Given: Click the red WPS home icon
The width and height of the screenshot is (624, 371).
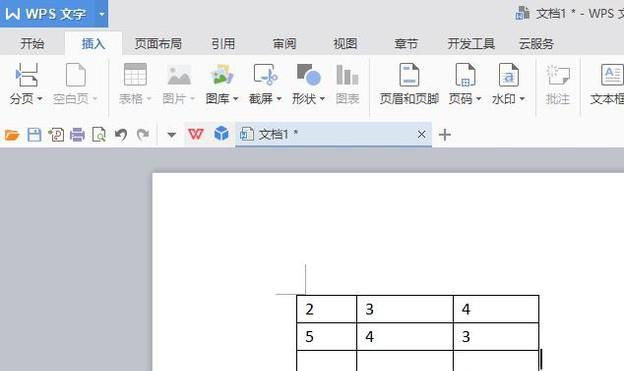Looking at the screenshot, I should (x=196, y=134).
